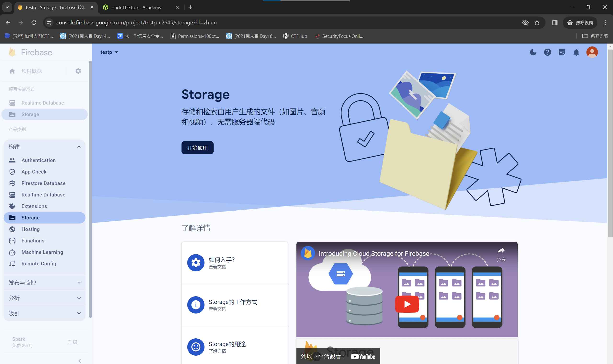
Task: Expand the 发布与监控 section
Action: click(x=79, y=283)
